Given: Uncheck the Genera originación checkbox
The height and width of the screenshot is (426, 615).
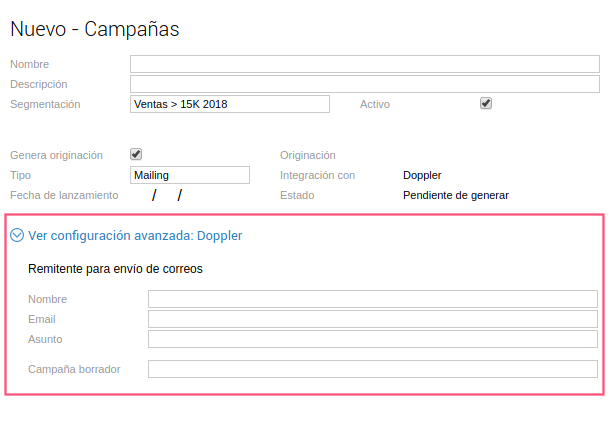Looking at the screenshot, I should tap(136, 154).
